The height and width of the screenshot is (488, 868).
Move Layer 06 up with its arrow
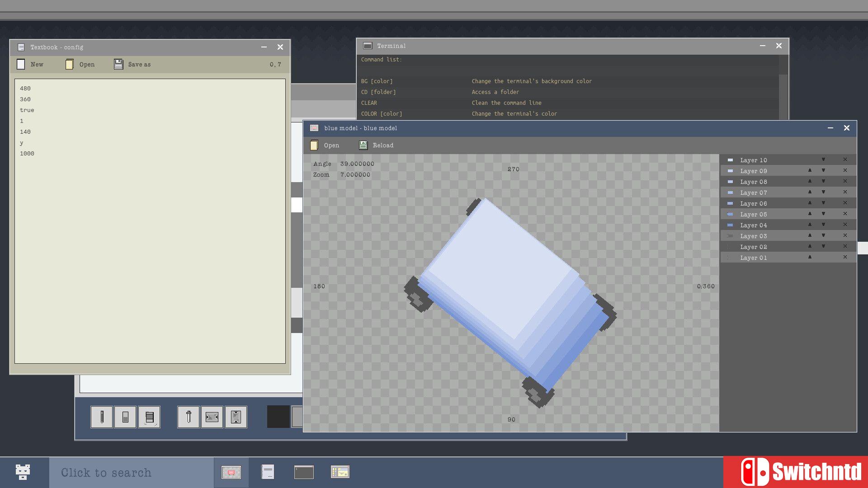tap(810, 203)
